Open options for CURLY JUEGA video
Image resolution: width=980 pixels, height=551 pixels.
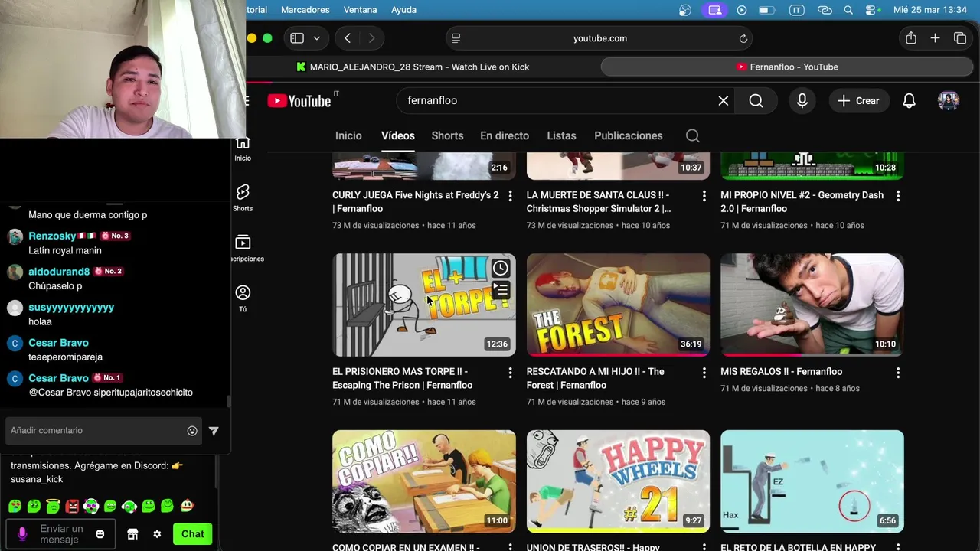[510, 197]
